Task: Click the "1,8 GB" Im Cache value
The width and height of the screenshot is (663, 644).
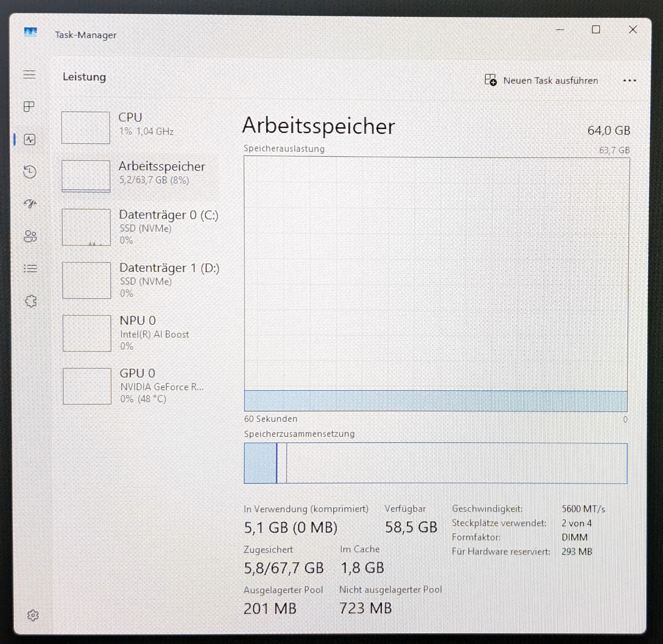Action: point(362,568)
